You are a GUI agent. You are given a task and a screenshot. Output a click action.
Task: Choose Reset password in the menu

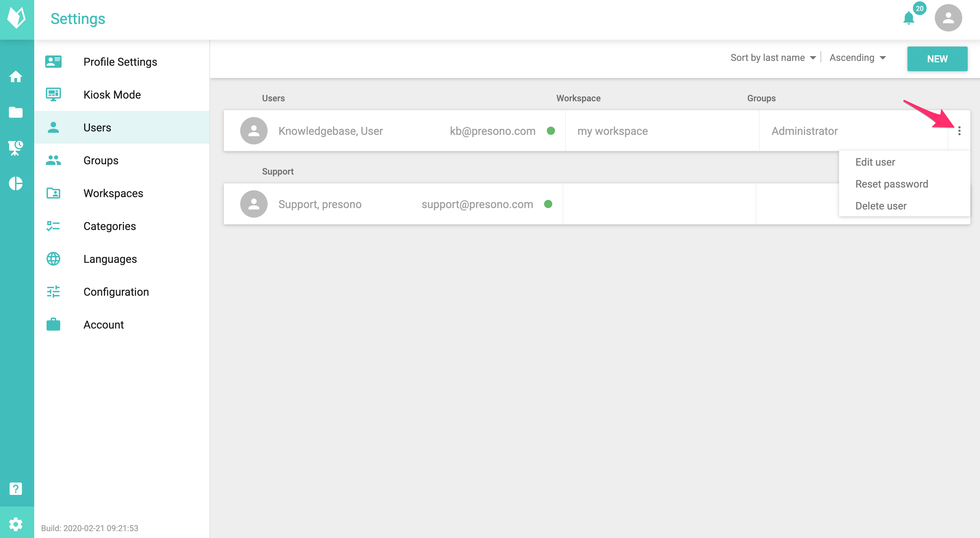coord(891,184)
